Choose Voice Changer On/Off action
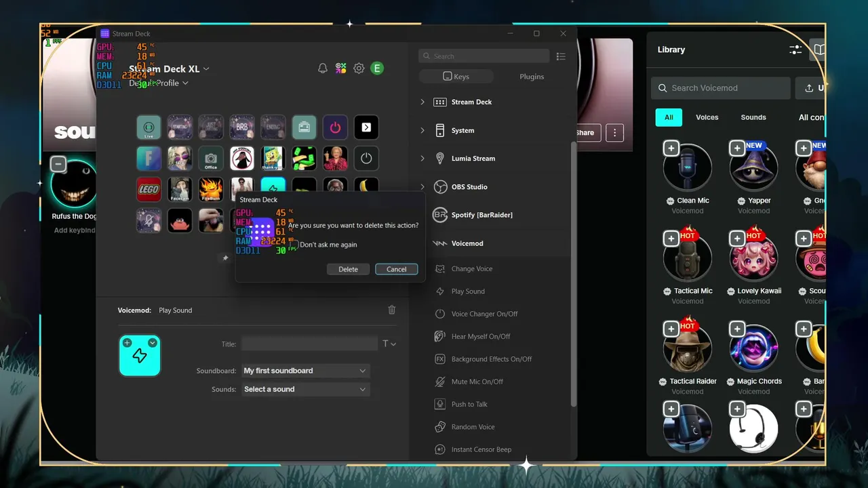The height and width of the screenshot is (488, 868). point(484,314)
